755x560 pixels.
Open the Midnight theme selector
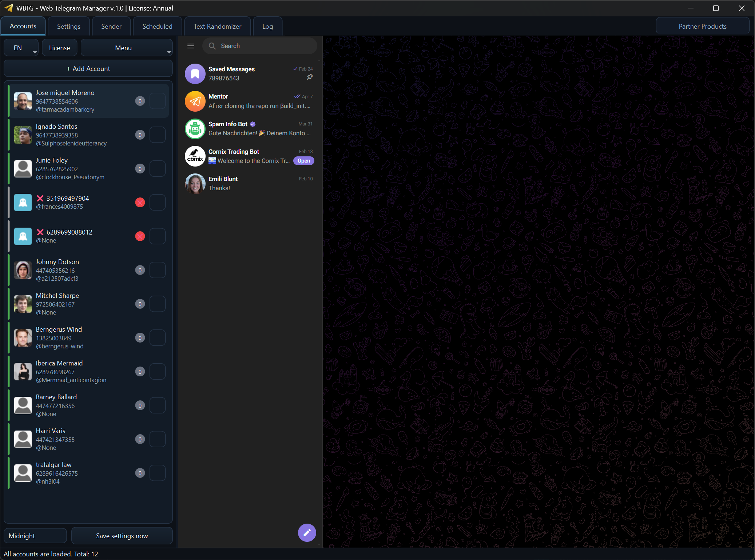[35, 536]
